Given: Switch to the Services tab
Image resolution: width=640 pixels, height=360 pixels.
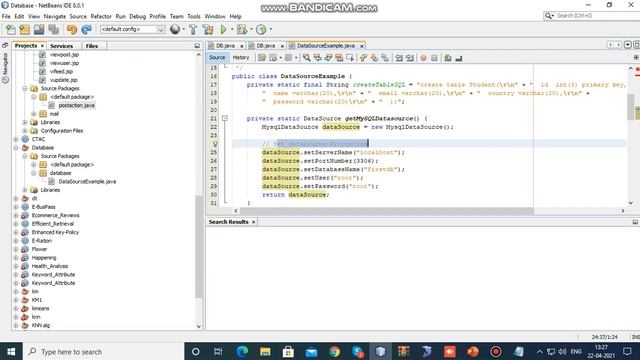Looking at the screenshot, I should (x=61, y=46).
